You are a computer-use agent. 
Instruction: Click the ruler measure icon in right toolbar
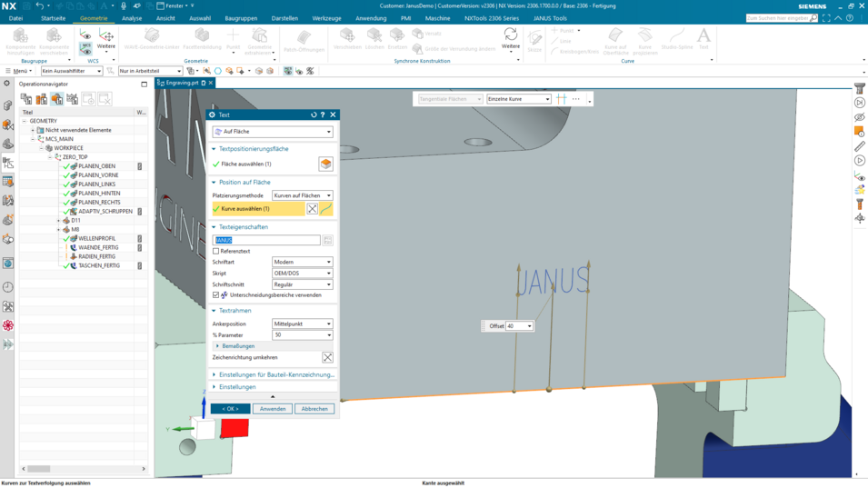859,146
